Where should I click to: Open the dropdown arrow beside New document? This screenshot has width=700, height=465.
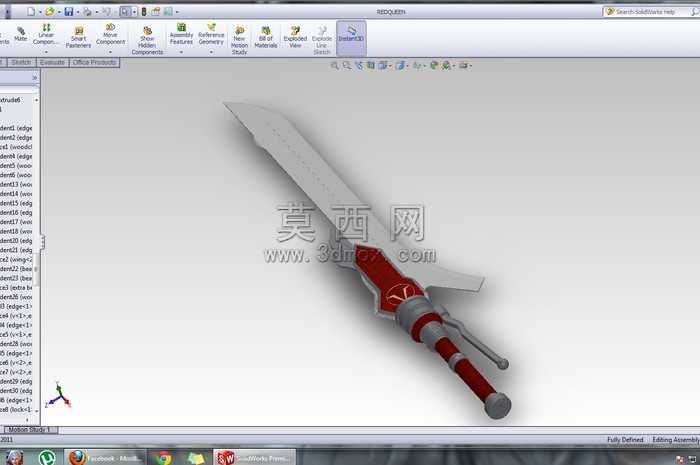[40, 12]
